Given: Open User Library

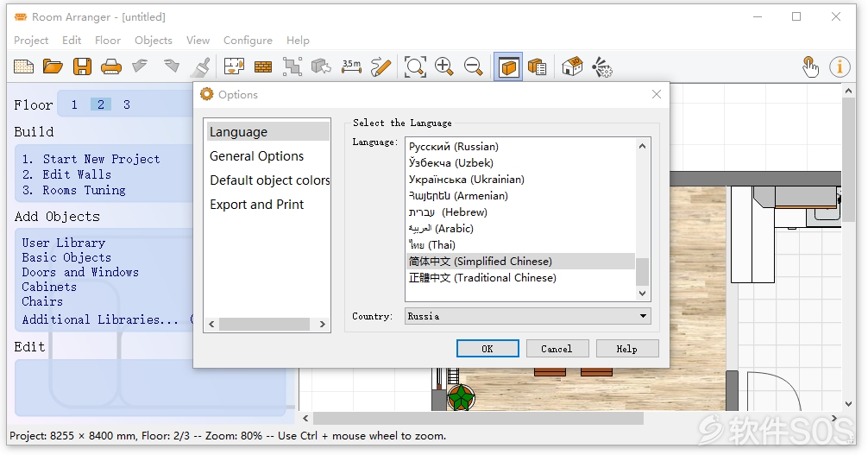Looking at the screenshot, I should (x=64, y=243).
